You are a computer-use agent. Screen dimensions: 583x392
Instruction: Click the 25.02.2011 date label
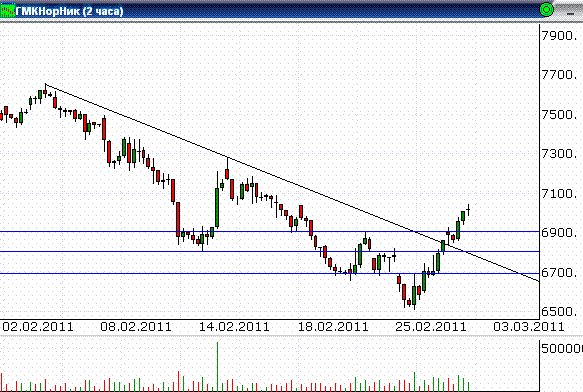[431, 327]
